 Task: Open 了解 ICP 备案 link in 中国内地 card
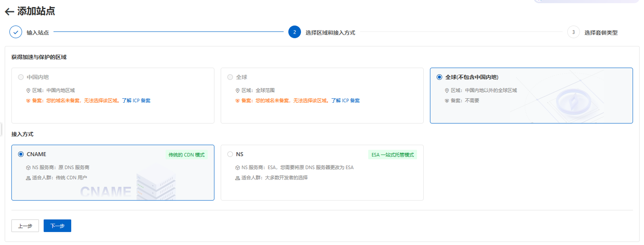[136, 100]
